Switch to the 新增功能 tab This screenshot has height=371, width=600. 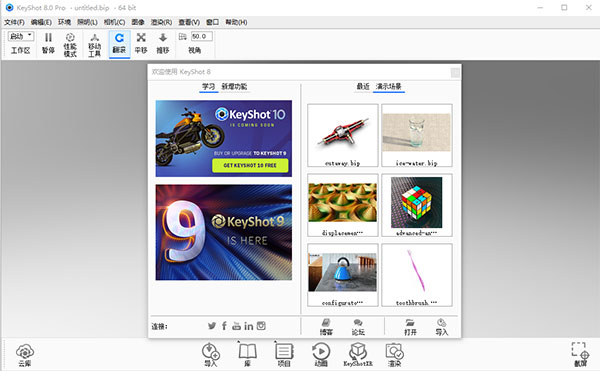point(234,87)
